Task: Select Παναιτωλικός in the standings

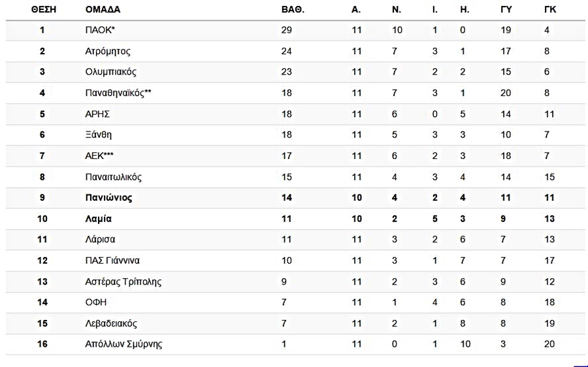Action: click(x=113, y=177)
